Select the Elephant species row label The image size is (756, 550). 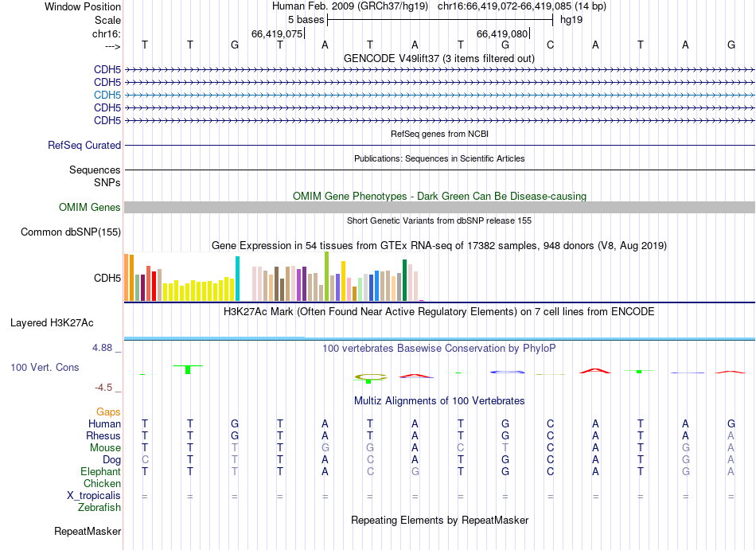point(100,471)
